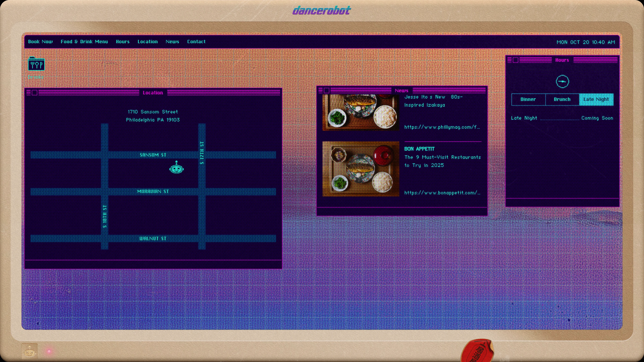Click the Book Now button
This screenshot has height=362, width=644.
[x=40, y=42]
